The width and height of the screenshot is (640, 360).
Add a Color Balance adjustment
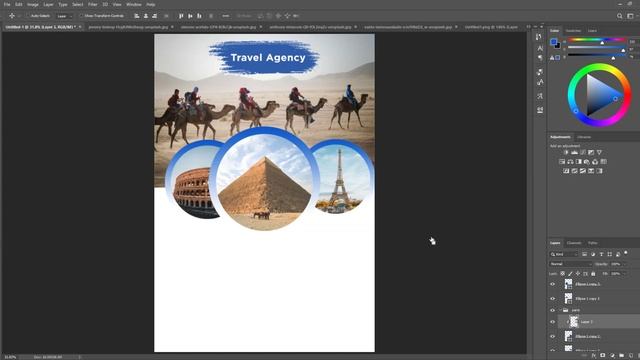(570, 162)
